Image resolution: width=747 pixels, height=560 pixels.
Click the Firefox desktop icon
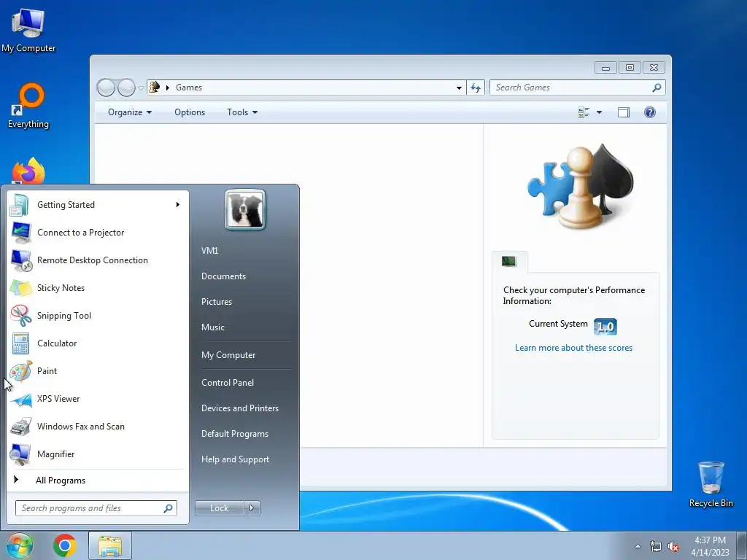28,171
